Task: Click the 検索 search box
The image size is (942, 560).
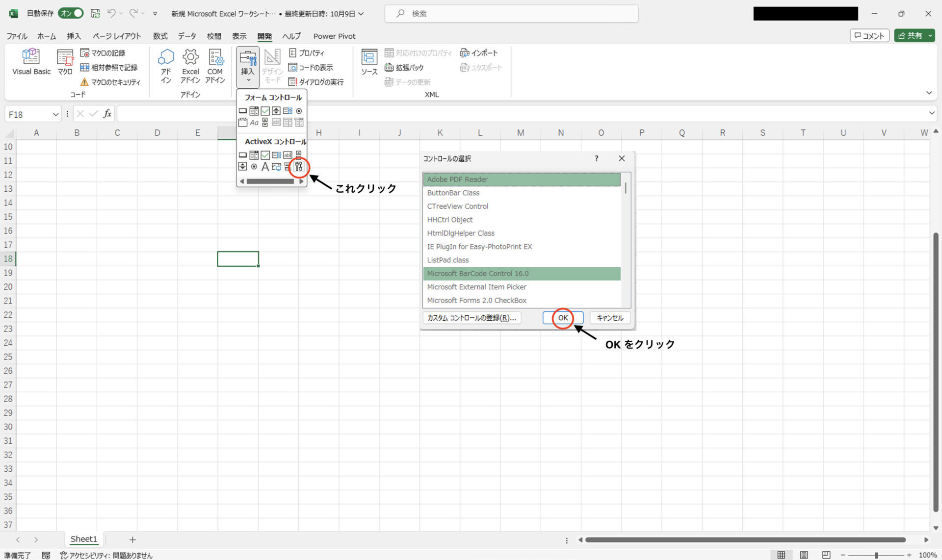Action: click(511, 14)
